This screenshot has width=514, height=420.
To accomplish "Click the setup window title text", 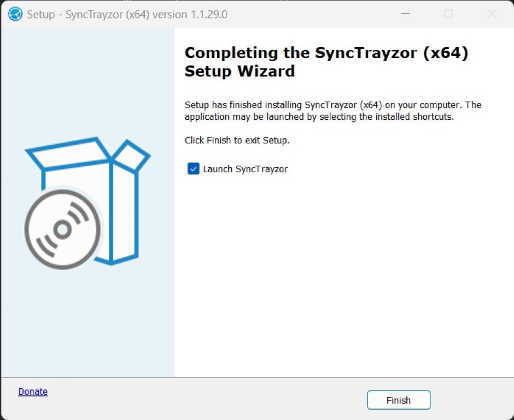I will (127, 14).
